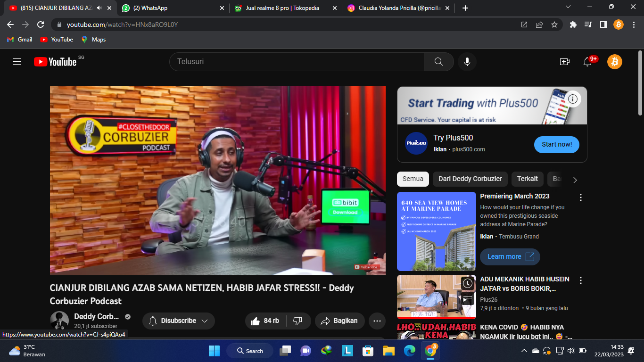Screen dimensions: 644x362
Task: Open Gmail bookmark
Action: [x=20, y=40]
